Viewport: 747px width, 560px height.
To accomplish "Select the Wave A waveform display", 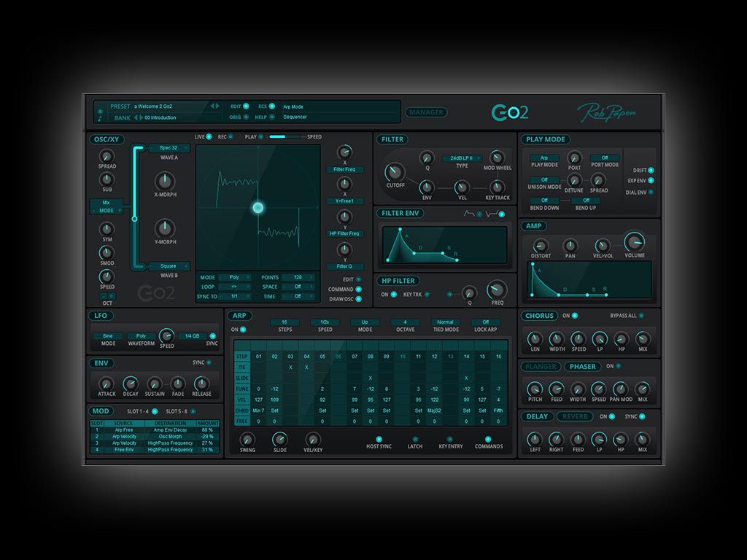I will 168,148.
